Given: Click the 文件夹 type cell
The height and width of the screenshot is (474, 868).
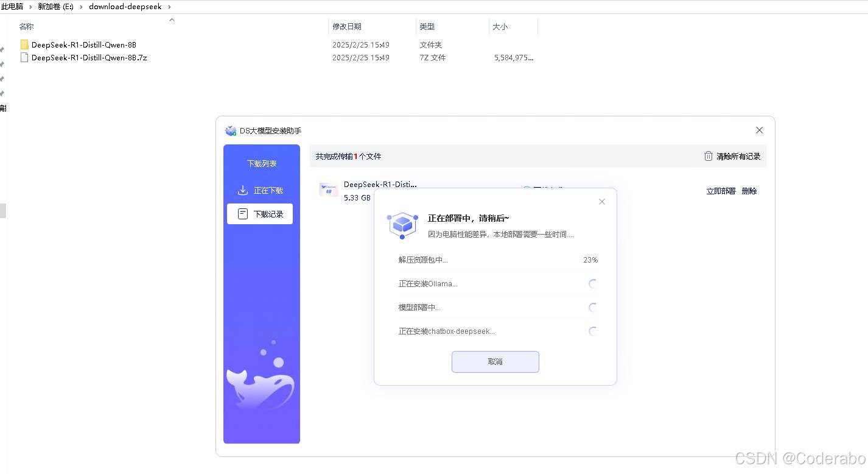Looking at the screenshot, I should pyautogui.click(x=431, y=45).
